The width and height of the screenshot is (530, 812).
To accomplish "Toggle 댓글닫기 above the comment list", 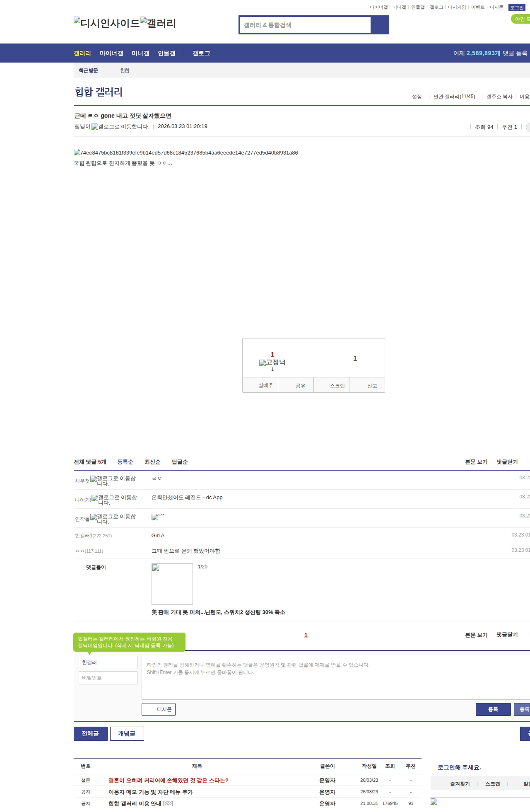I will (507, 462).
